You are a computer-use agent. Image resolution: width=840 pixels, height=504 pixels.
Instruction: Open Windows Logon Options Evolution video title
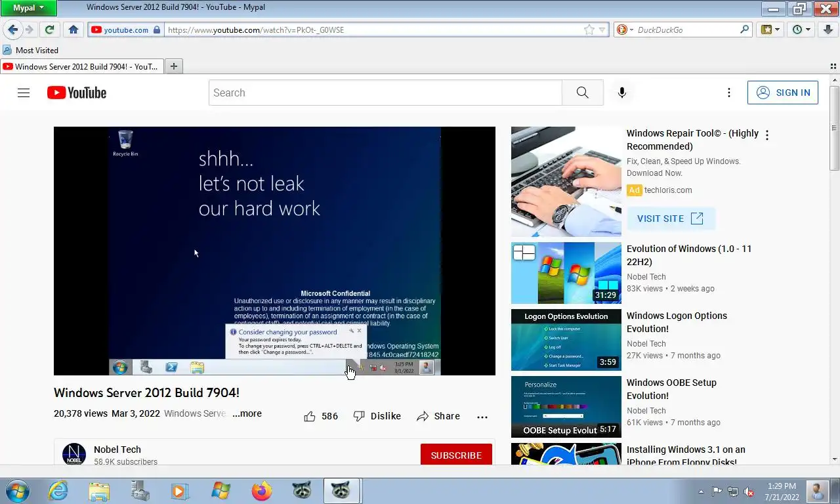click(x=677, y=322)
